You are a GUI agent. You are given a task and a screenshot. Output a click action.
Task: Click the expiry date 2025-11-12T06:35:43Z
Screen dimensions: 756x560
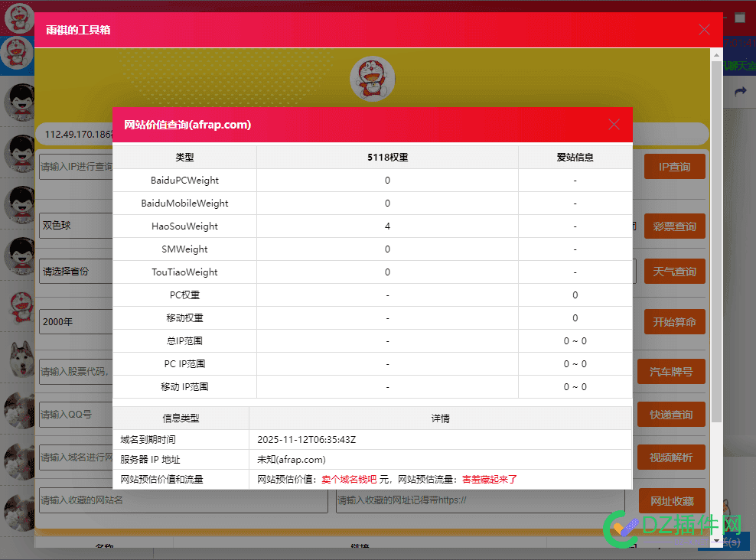tap(307, 440)
